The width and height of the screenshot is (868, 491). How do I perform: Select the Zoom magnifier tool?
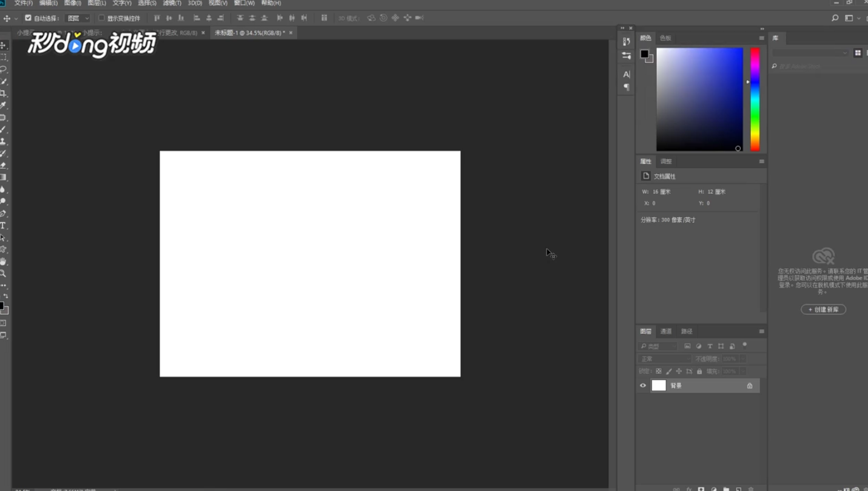(x=3, y=274)
